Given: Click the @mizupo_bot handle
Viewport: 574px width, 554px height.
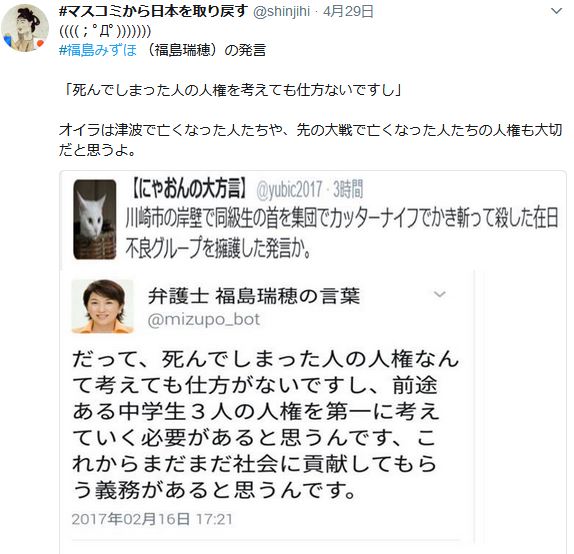Looking at the screenshot, I should tap(204, 320).
